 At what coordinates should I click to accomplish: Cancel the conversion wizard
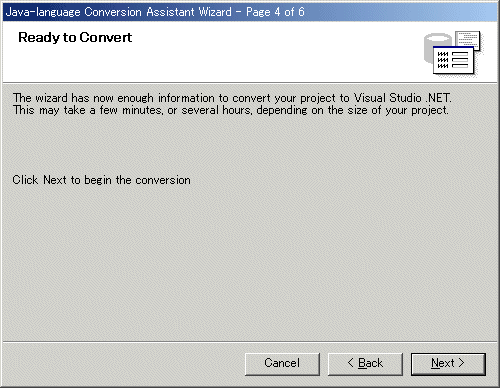282,364
